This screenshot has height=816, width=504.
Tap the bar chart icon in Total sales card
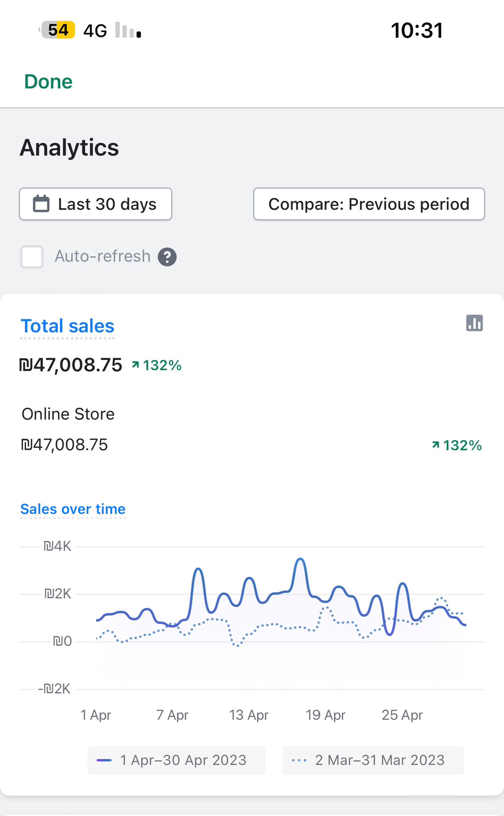pyautogui.click(x=474, y=323)
